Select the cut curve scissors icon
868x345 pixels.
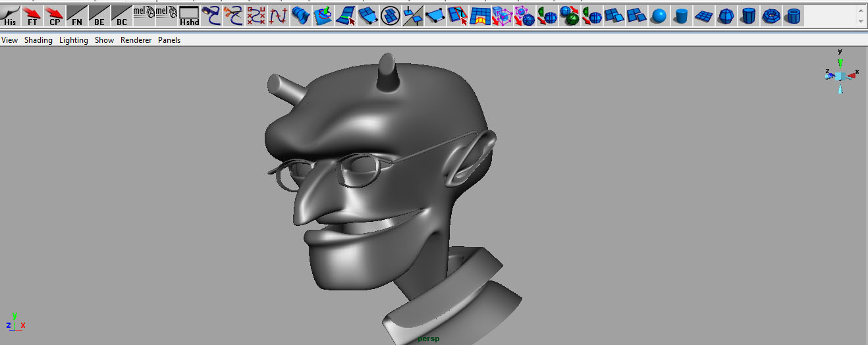click(234, 15)
